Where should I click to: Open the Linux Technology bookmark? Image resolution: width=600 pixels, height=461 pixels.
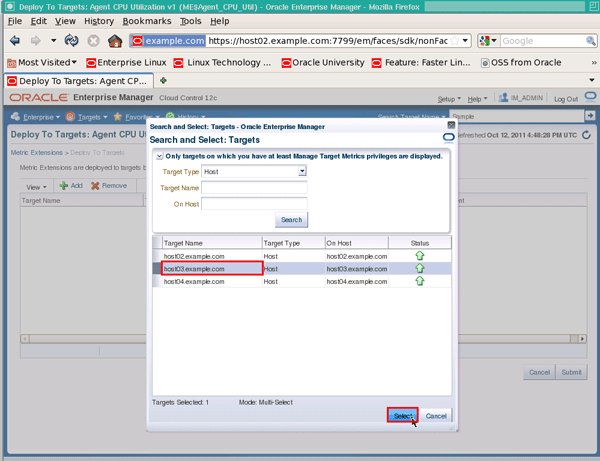(x=222, y=62)
